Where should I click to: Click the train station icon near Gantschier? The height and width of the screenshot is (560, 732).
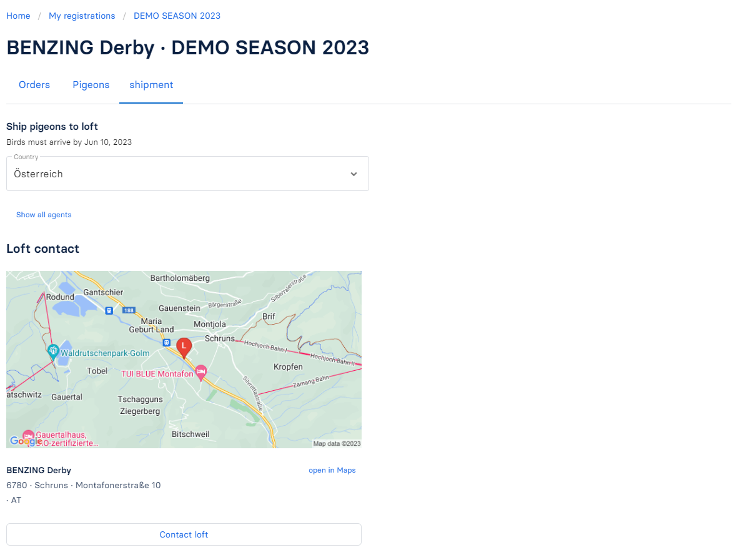109,311
